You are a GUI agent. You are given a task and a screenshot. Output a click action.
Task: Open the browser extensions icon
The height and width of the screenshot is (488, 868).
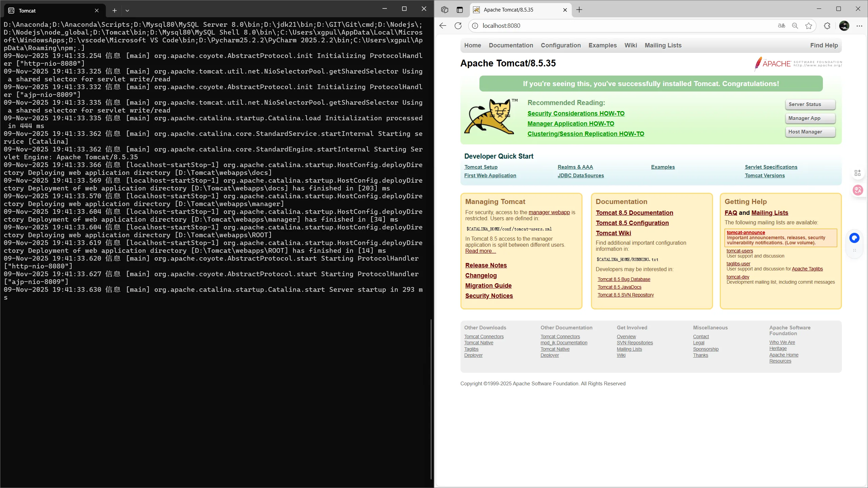click(x=827, y=26)
